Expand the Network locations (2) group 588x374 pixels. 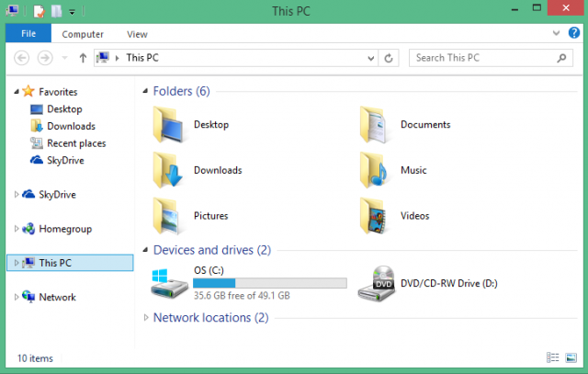point(146,318)
